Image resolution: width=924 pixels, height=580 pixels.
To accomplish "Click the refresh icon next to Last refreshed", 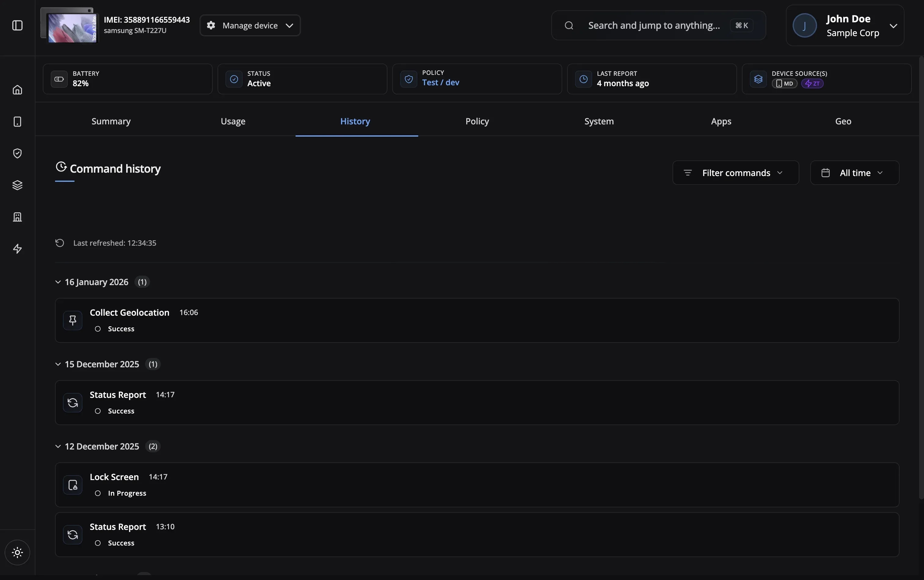I will click(60, 243).
